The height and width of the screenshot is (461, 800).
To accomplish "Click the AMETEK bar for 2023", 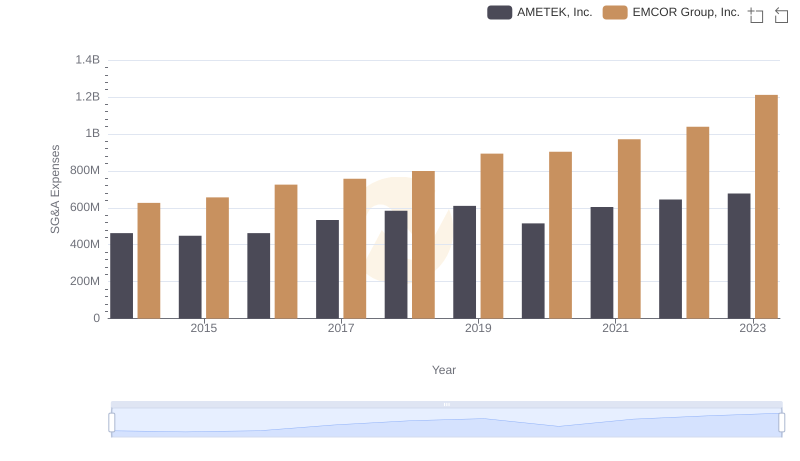I will coord(739,256).
